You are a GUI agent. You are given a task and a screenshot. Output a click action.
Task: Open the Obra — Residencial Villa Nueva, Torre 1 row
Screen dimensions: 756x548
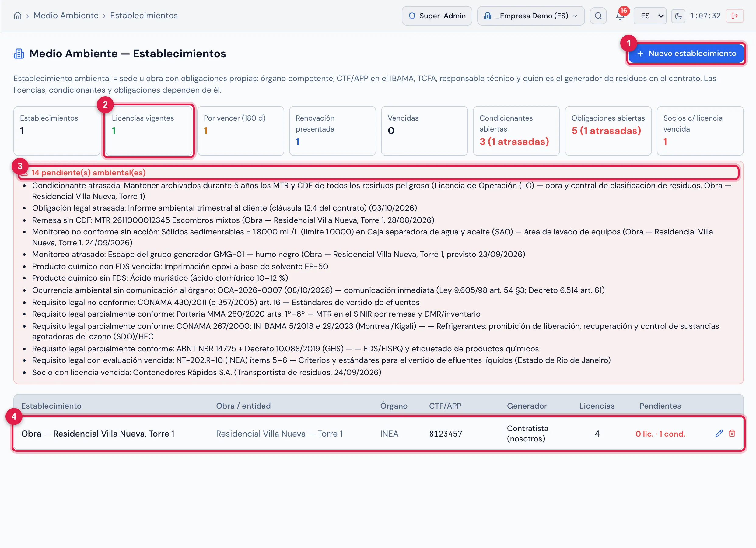pos(378,434)
